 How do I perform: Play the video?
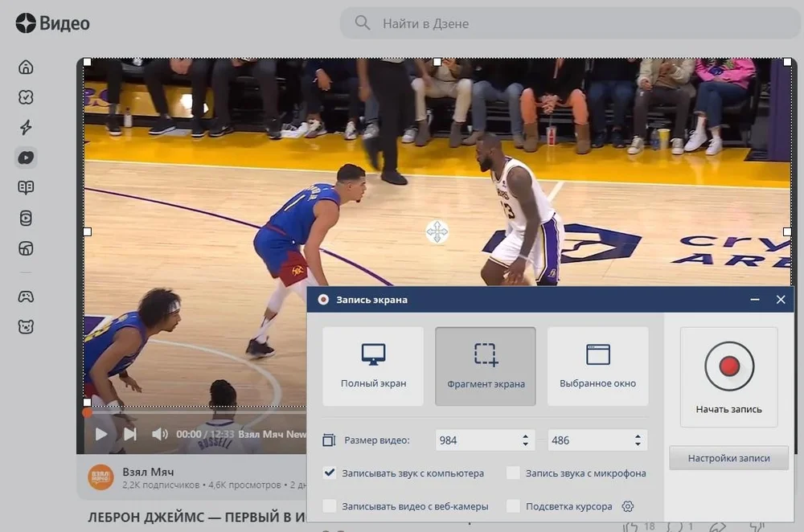pyautogui.click(x=101, y=434)
